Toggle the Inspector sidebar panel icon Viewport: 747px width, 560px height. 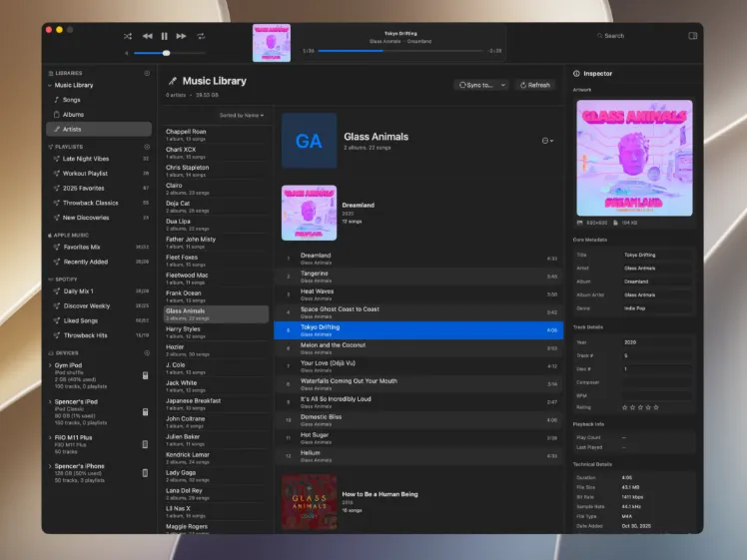693,36
